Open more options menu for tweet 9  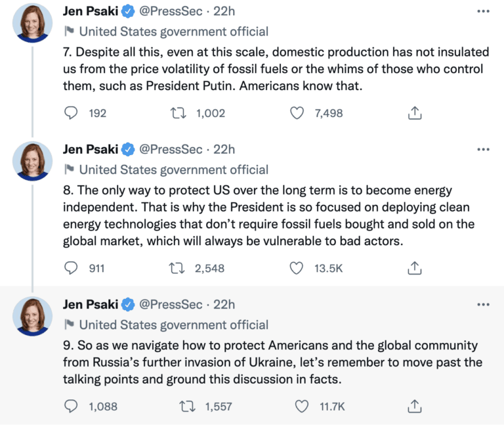point(484,304)
